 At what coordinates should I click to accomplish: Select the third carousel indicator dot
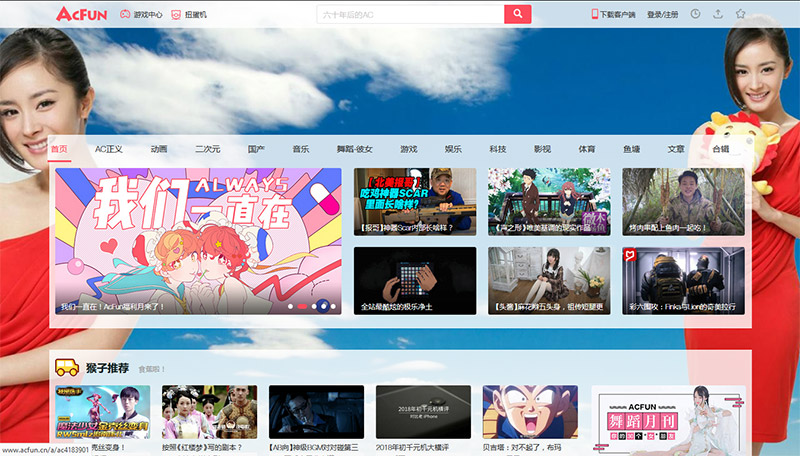(x=314, y=307)
